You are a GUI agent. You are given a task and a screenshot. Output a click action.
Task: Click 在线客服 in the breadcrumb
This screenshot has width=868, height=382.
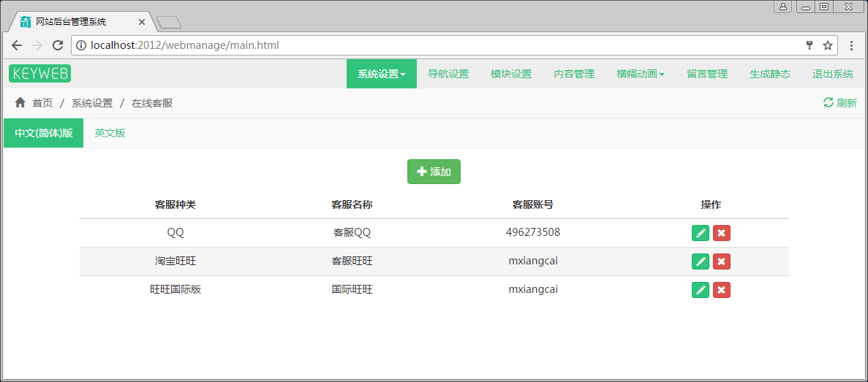tap(152, 103)
